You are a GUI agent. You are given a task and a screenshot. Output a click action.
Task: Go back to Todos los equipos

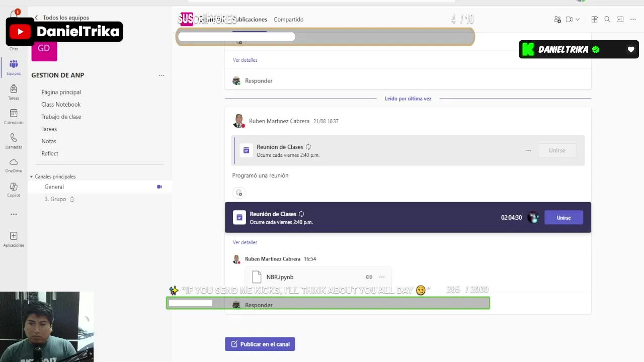tap(61, 18)
